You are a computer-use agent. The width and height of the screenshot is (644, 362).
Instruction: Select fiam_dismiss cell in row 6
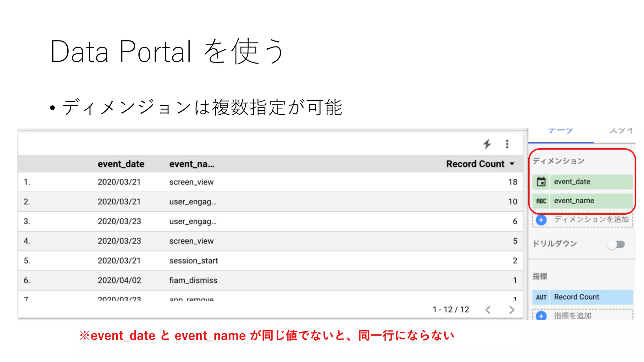193,281
